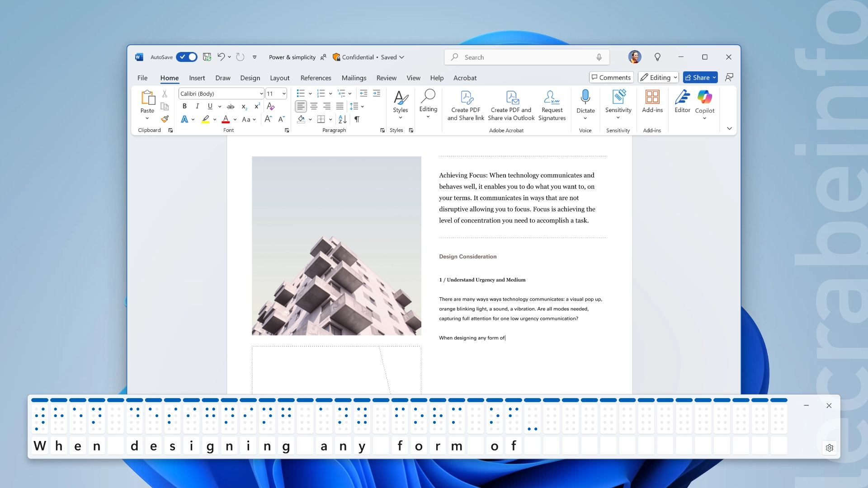Apply the red font color

coord(226,119)
